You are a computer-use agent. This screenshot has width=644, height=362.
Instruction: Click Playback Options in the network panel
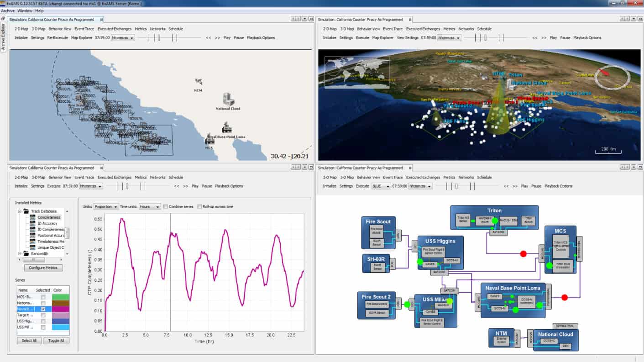(x=559, y=186)
